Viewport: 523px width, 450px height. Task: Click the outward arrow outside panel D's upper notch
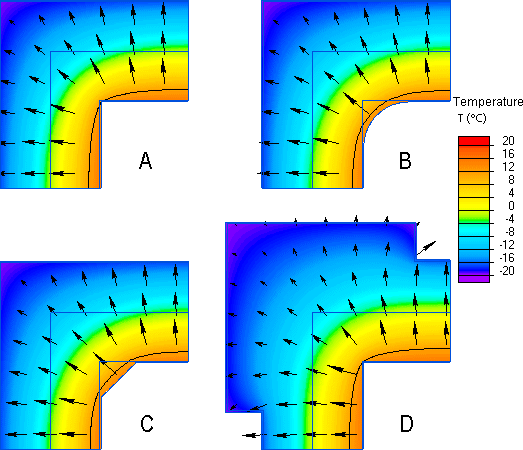(426, 248)
